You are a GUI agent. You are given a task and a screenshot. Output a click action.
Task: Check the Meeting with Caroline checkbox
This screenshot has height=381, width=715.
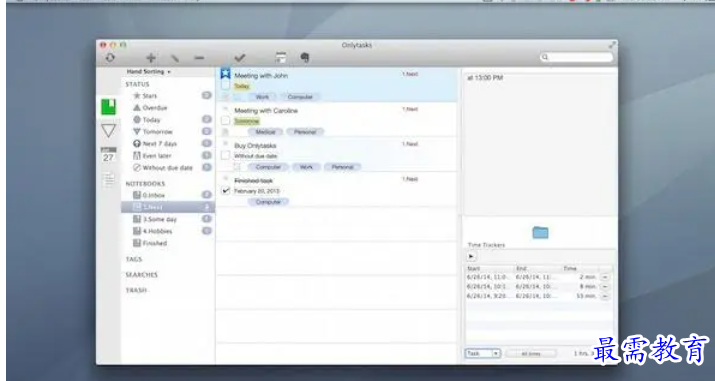(225, 121)
